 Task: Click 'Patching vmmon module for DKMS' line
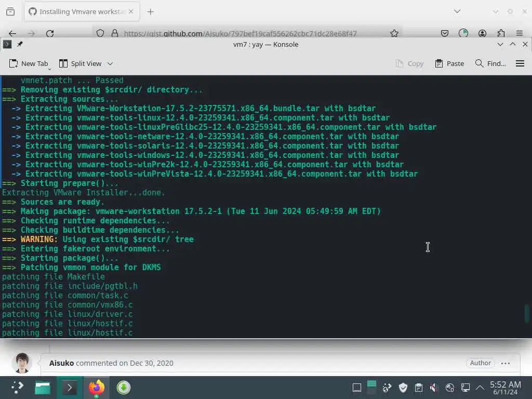coord(90,268)
